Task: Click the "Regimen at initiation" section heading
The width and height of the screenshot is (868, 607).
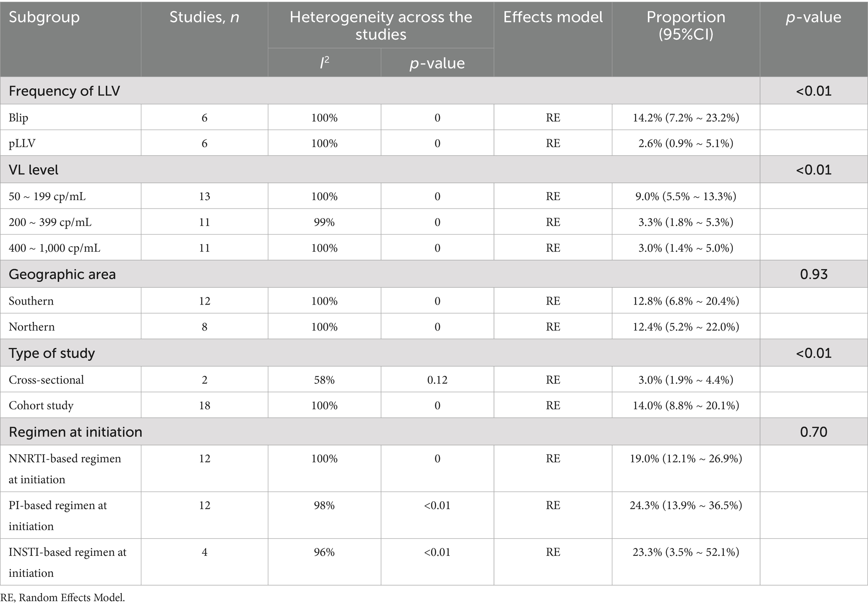Action: tap(76, 432)
